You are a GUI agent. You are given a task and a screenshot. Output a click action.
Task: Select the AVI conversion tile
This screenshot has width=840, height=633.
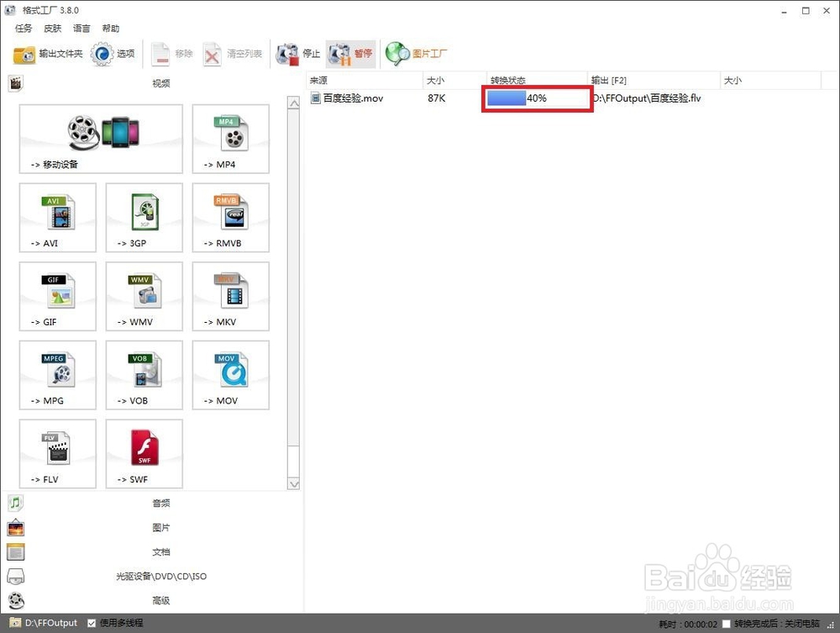tap(58, 218)
